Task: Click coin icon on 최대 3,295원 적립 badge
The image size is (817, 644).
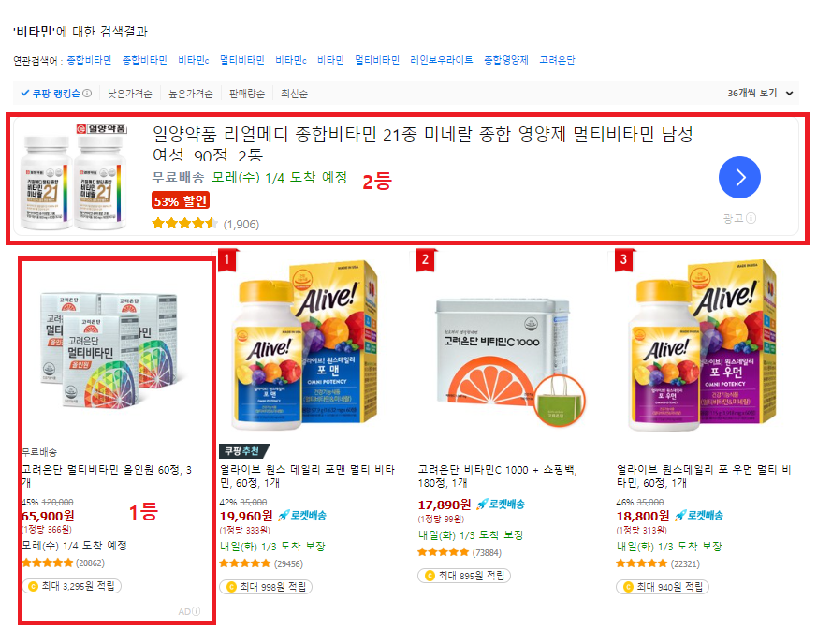Action: pos(33,586)
